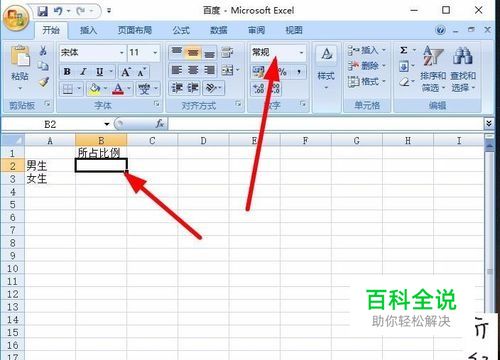Screen dimensions: 500x360
Task: Apply red font color A
Action: click(x=118, y=89)
